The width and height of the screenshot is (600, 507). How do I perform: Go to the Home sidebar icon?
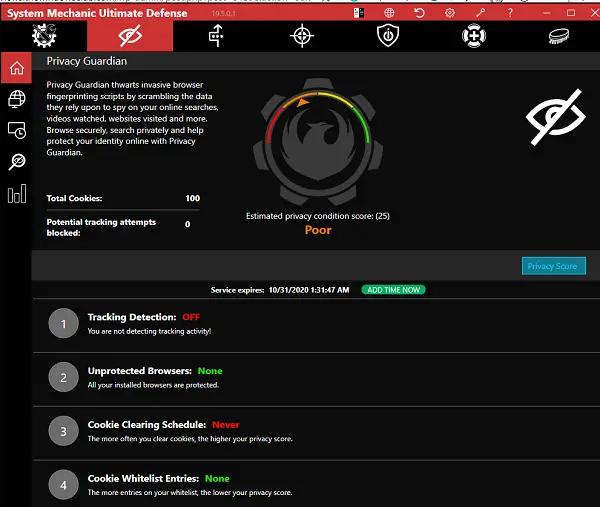[x=16, y=68]
